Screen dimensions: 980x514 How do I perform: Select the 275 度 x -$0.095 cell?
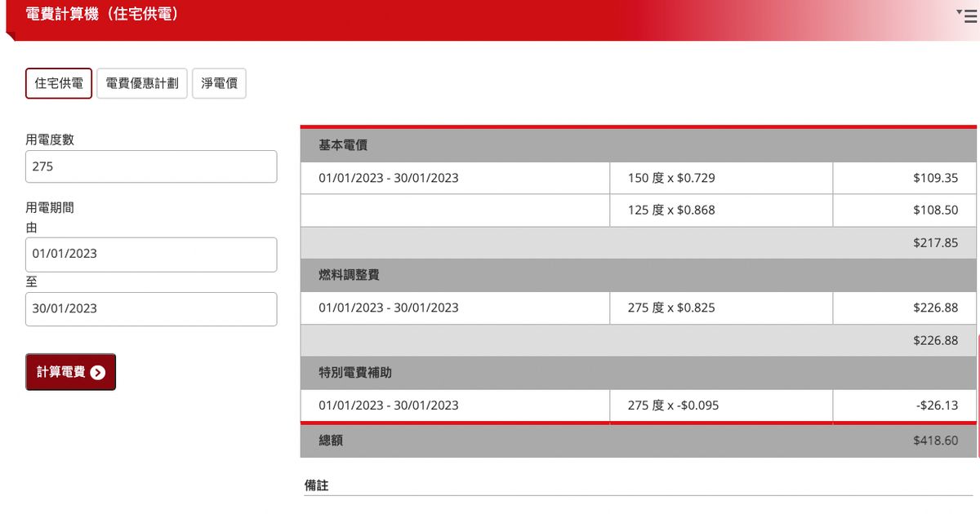click(721, 405)
